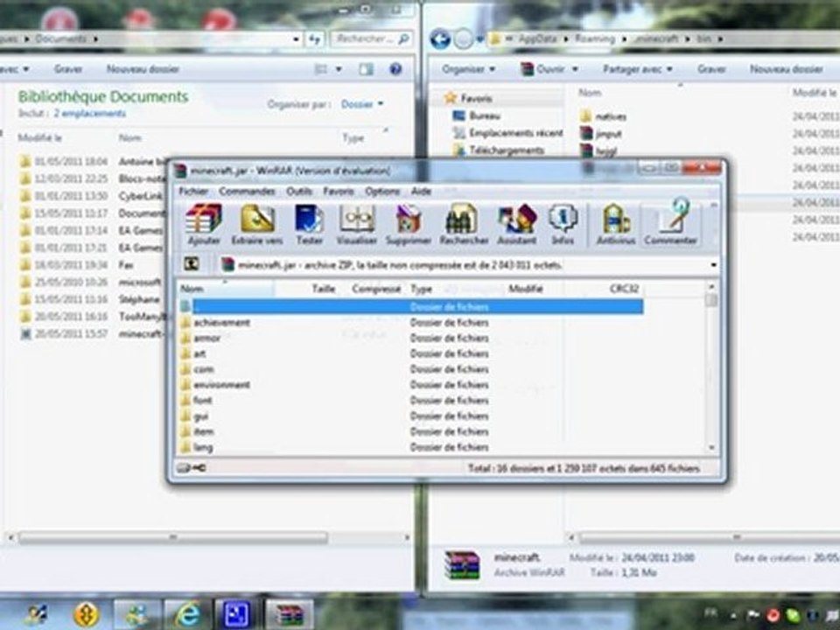Open the Assistant wizard icon

click(x=516, y=225)
